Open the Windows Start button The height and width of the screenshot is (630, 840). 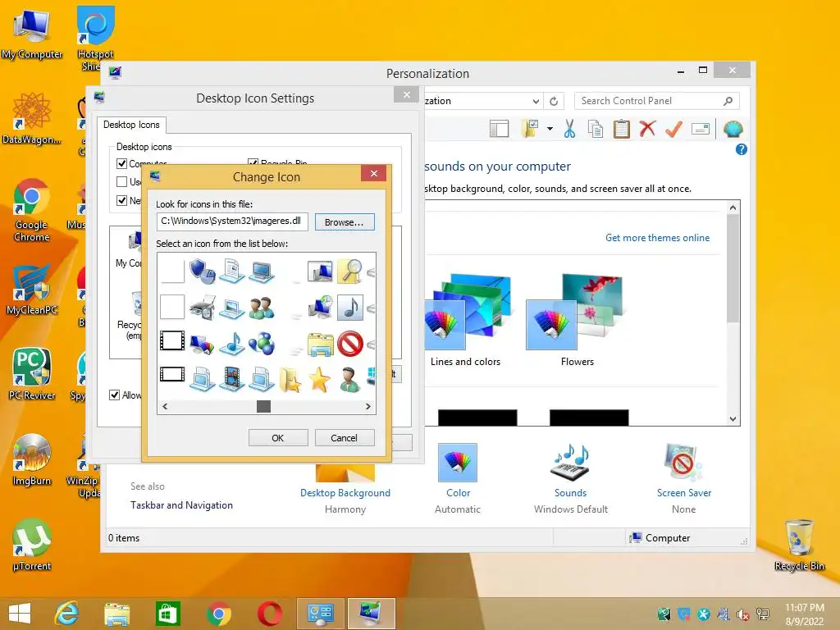[20, 614]
